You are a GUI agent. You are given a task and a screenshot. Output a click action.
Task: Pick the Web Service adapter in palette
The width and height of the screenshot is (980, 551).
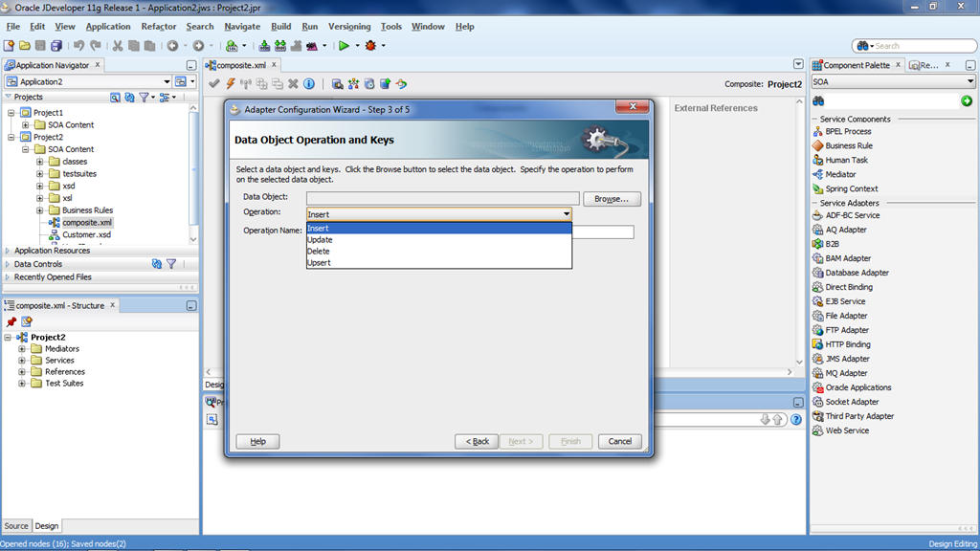pos(846,430)
